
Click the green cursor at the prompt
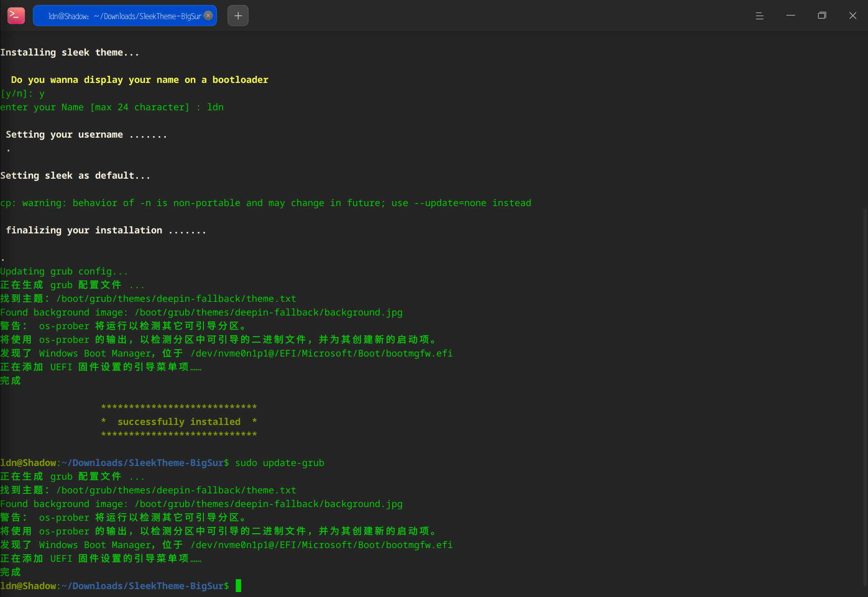[238, 585]
